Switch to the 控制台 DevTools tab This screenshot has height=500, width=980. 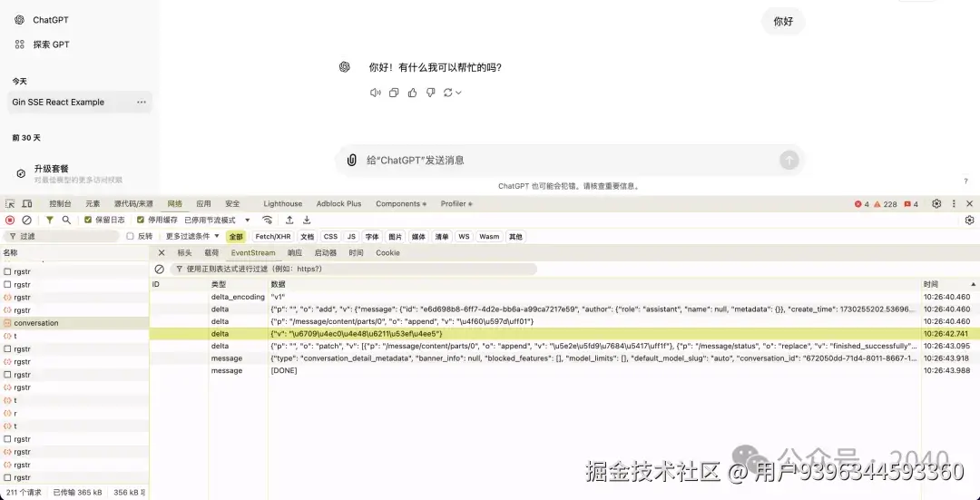tap(60, 204)
